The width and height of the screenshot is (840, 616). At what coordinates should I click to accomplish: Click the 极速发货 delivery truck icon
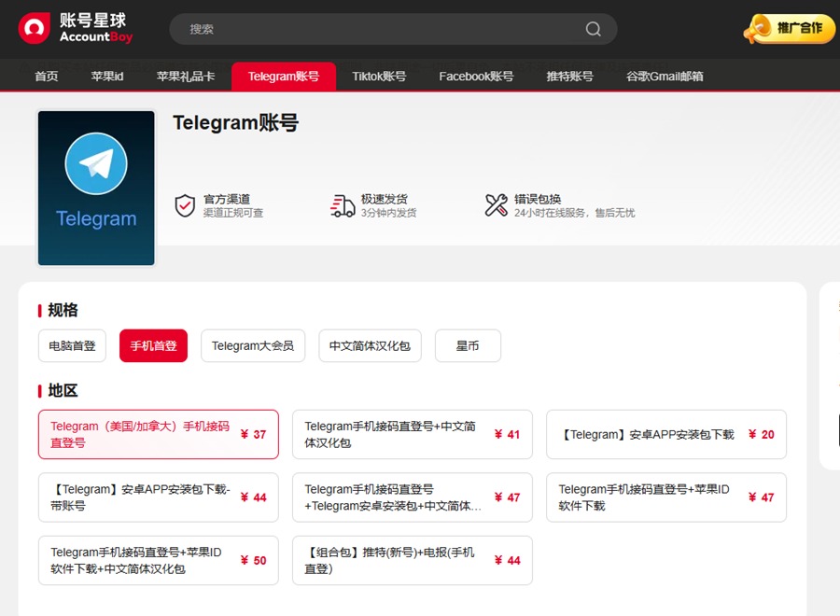[x=343, y=205]
